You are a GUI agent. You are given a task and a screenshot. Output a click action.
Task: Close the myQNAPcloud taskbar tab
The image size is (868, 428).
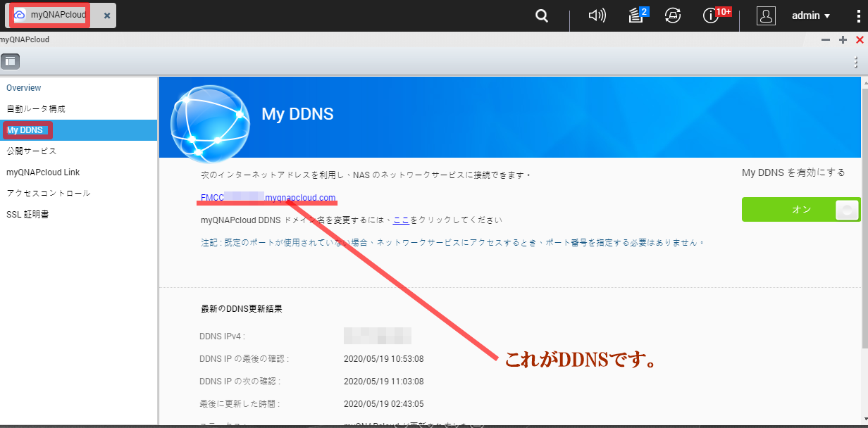pos(106,15)
